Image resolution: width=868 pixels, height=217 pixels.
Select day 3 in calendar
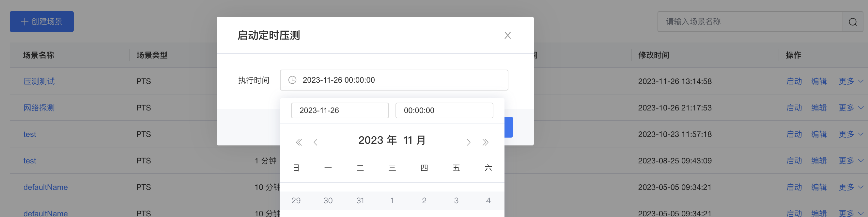[456, 200]
